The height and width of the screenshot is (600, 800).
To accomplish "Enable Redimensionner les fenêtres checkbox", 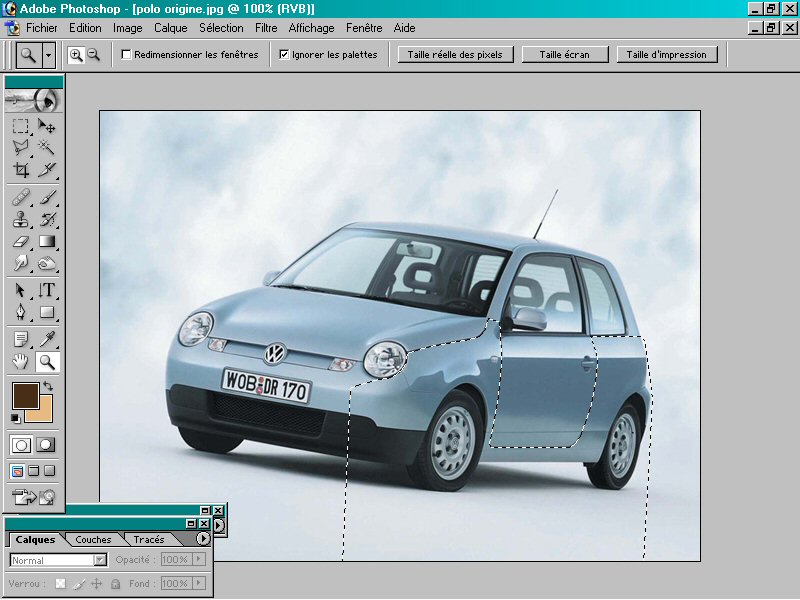I will tap(126, 55).
